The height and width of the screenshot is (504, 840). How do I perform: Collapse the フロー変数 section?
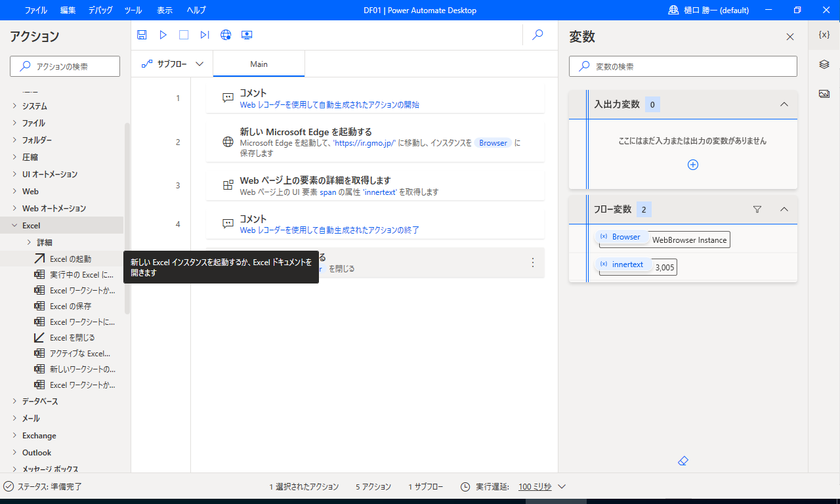pyautogui.click(x=784, y=209)
